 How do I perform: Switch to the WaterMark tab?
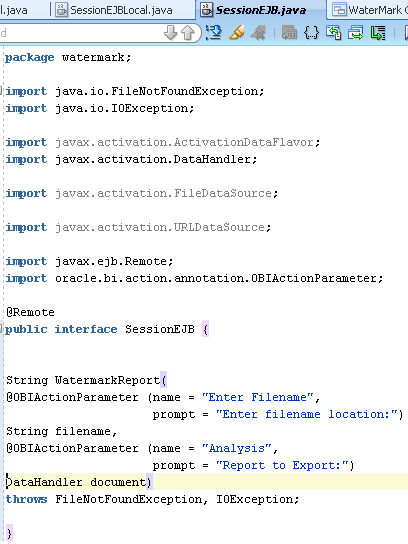click(369, 10)
